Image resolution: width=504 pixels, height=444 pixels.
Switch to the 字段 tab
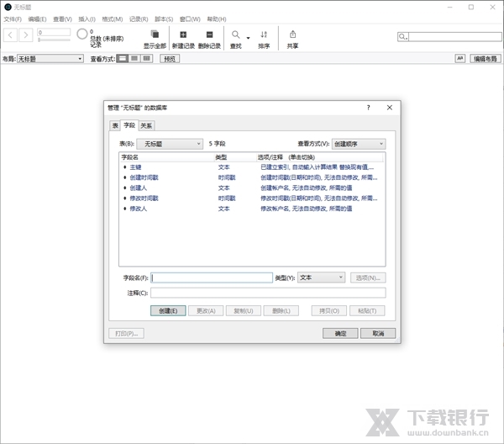129,124
